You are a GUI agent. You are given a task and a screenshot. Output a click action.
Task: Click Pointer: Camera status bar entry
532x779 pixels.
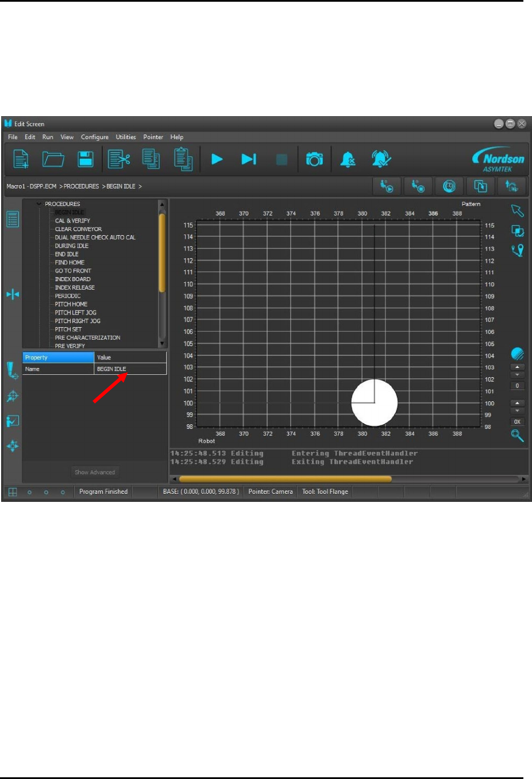pos(271,492)
